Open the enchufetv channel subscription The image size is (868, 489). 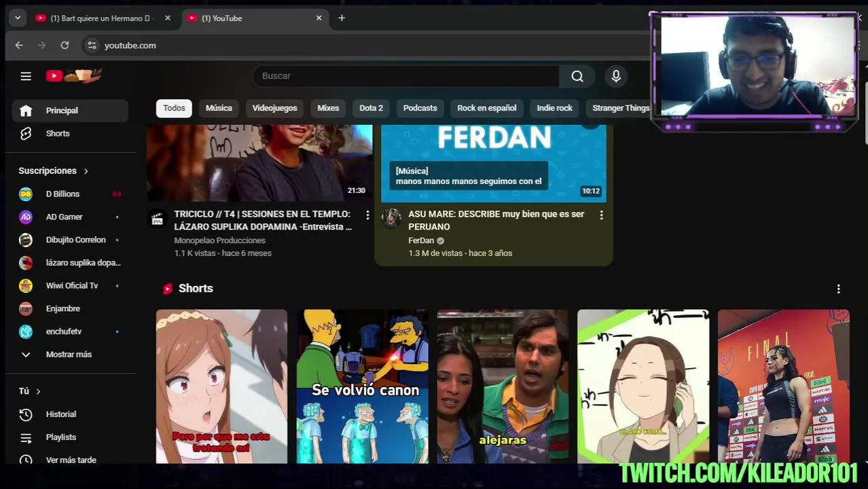point(70,331)
